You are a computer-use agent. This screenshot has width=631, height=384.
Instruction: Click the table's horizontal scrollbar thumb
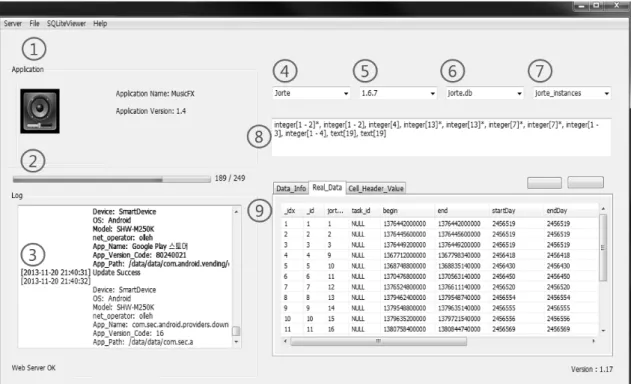[378, 341]
